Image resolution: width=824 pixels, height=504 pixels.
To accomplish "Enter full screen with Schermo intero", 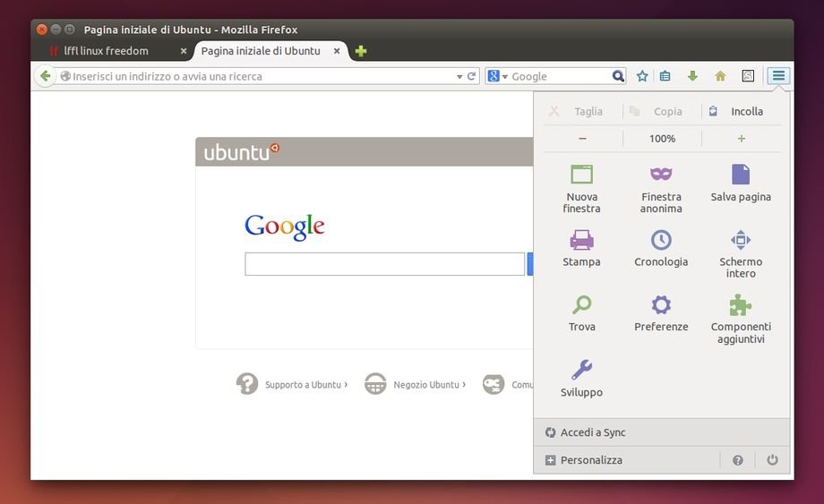I will pyautogui.click(x=741, y=253).
